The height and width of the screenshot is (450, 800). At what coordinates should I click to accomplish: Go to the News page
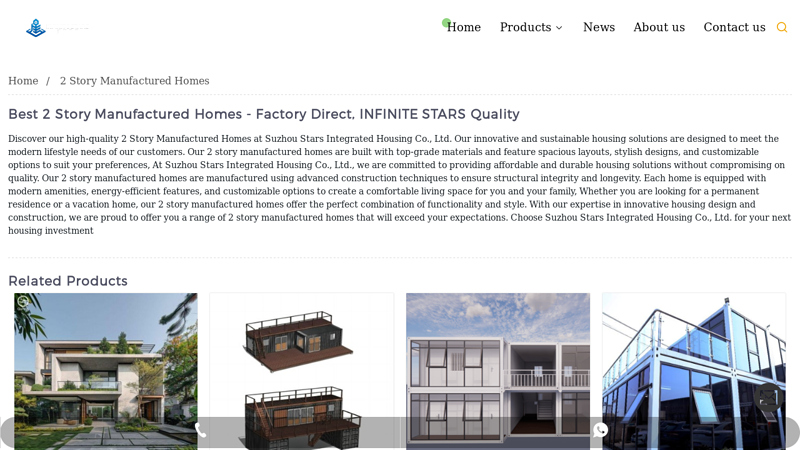click(599, 28)
